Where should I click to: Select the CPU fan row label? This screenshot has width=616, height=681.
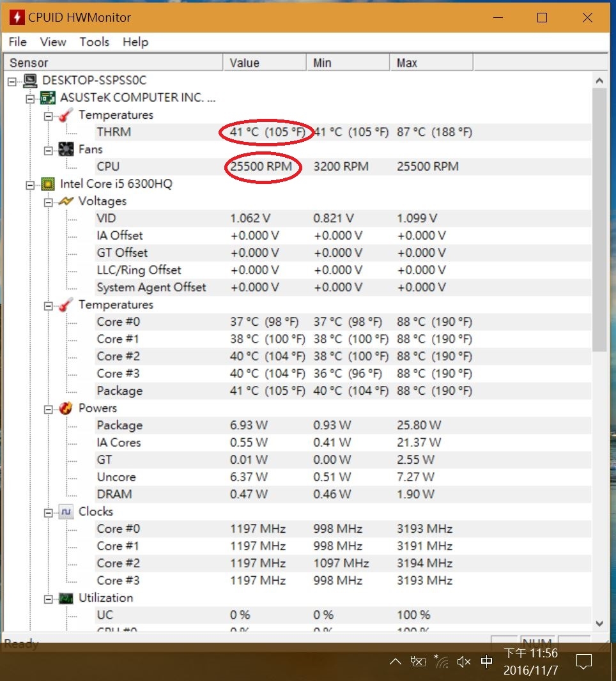(x=108, y=167)
